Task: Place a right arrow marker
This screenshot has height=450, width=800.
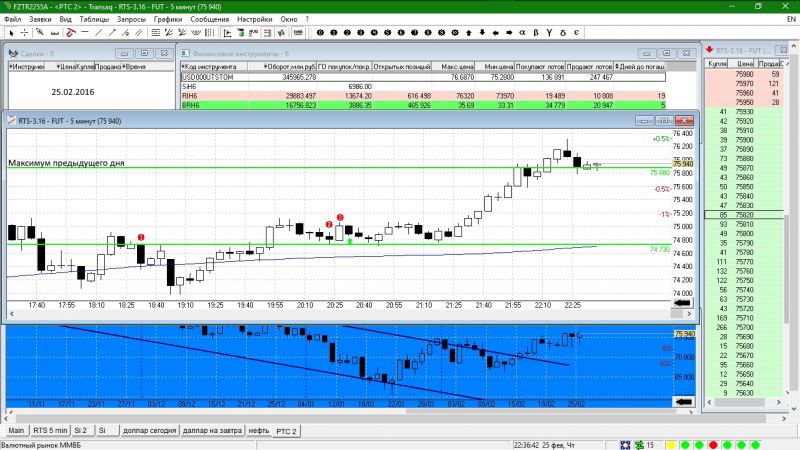Action: (x=509, y=33)
